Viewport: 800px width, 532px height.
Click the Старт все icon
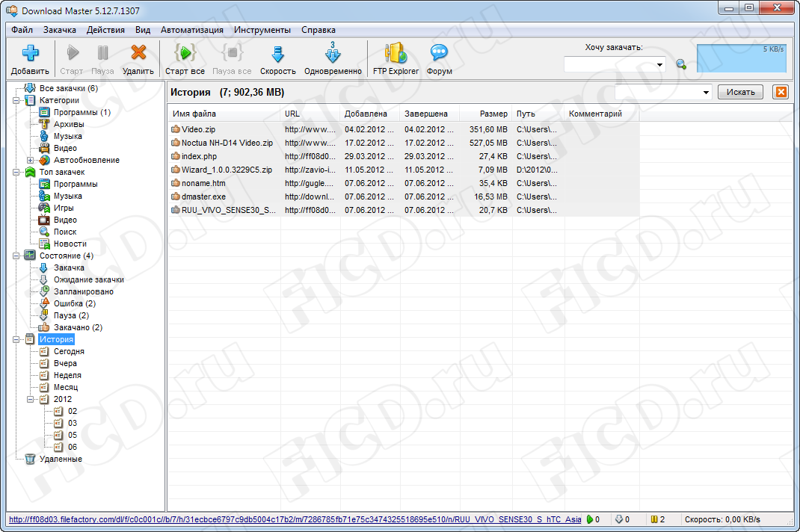click(185, 52)
